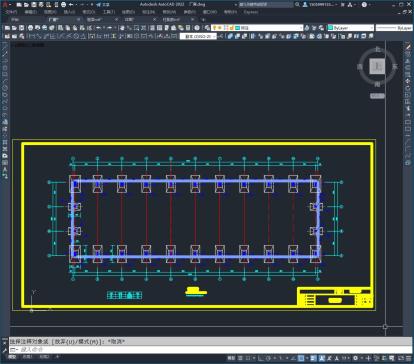Click the Pan icon in Standard toolbar
The width and height of the screenshot is (414, 364).
(x=122, y=28)
